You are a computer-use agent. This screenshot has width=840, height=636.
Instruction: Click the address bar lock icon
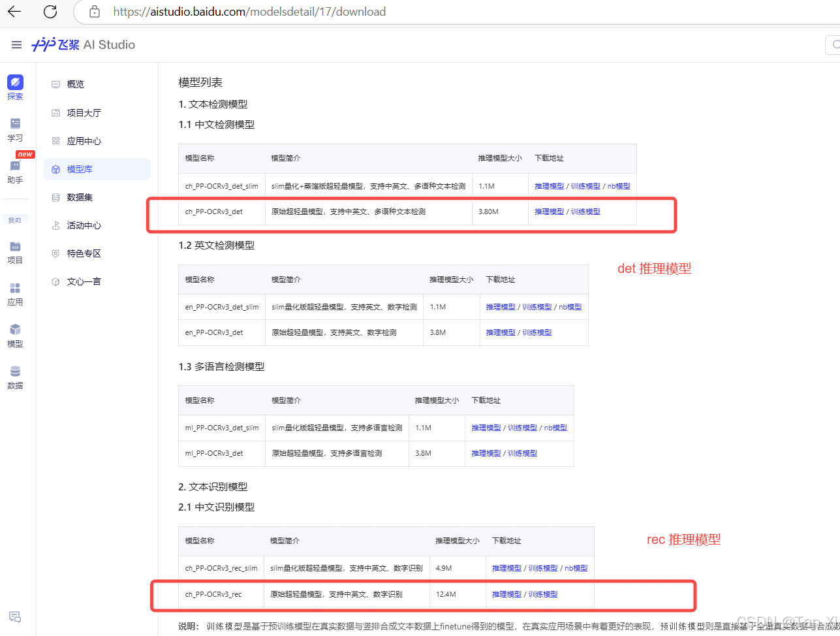pos(95,11)
